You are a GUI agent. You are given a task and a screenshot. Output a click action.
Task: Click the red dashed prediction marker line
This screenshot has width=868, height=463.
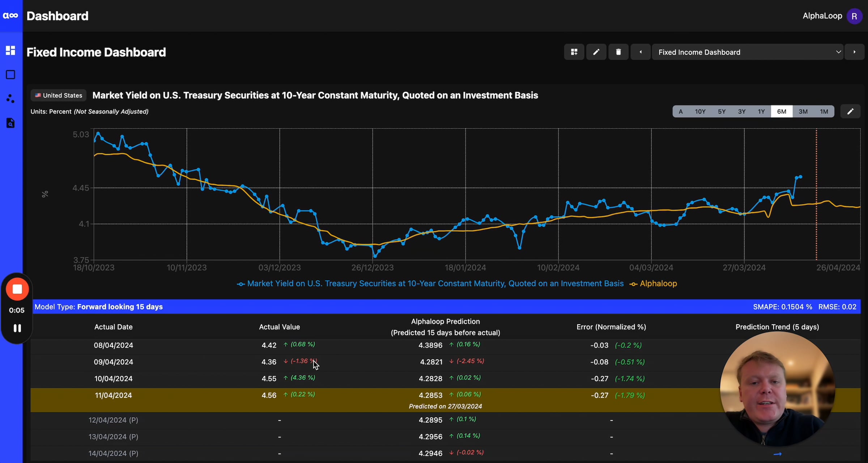(x=816, y=194)
